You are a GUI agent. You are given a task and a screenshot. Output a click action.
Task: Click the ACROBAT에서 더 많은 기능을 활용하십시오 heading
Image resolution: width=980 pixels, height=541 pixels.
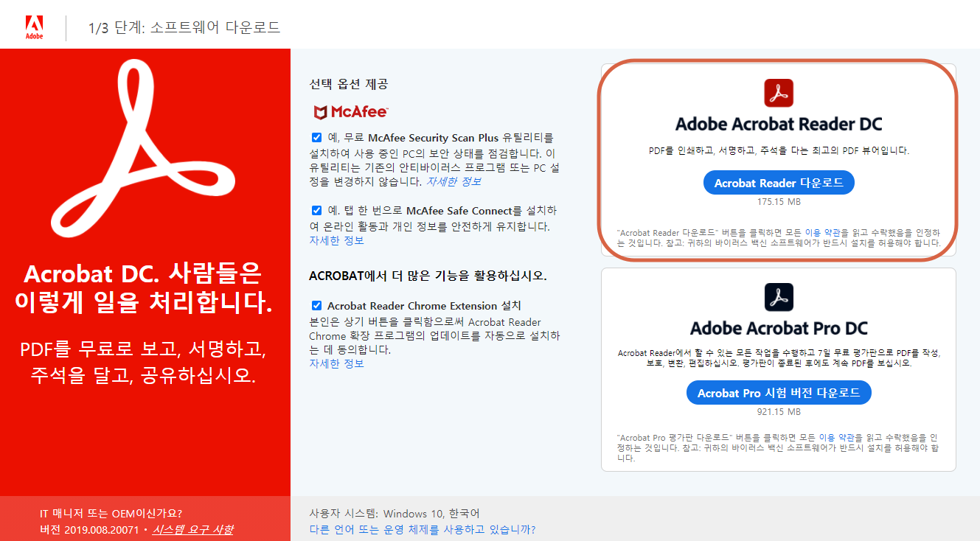point(428,276)
